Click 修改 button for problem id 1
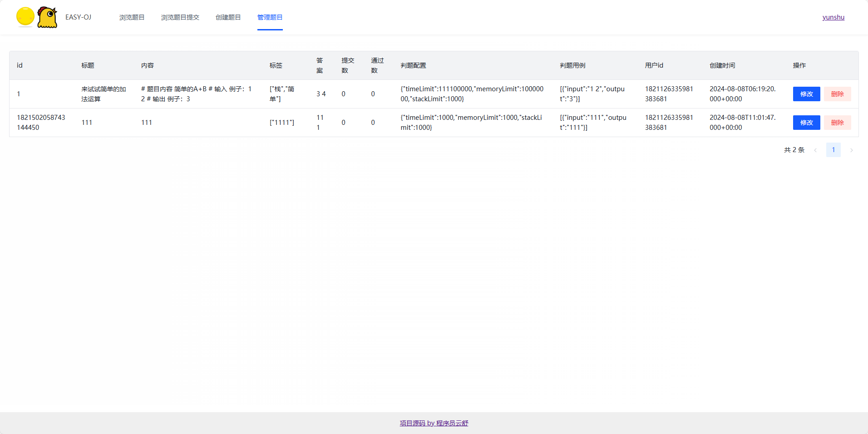This screenshot has width=868, height=434. pyautogui.click(x=806, y=94)
